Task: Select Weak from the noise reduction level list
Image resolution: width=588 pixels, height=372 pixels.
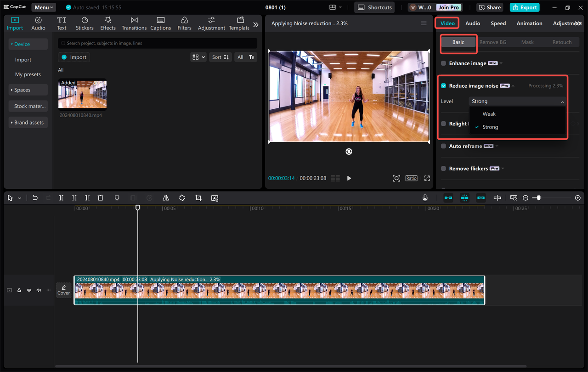Action: 489,113
